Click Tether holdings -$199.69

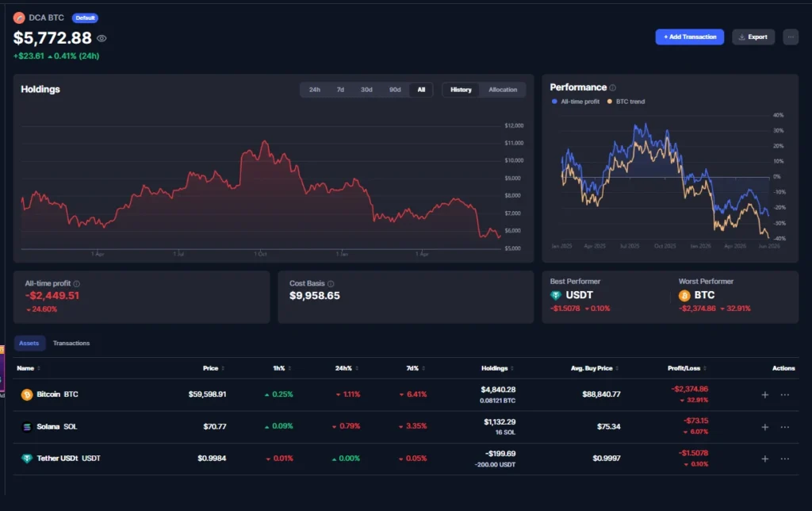[500, 454]
